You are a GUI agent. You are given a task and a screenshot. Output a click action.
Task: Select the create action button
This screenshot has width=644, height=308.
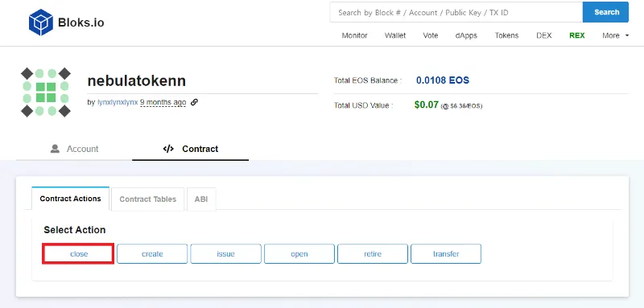tap(152, 254)
